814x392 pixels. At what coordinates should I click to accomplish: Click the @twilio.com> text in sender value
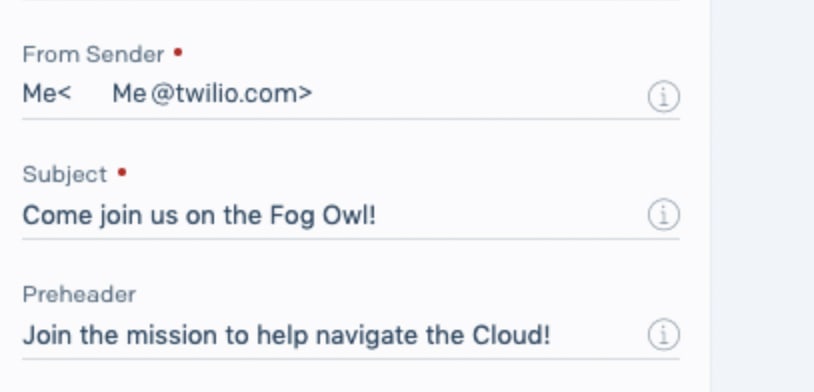pos(232,94)
